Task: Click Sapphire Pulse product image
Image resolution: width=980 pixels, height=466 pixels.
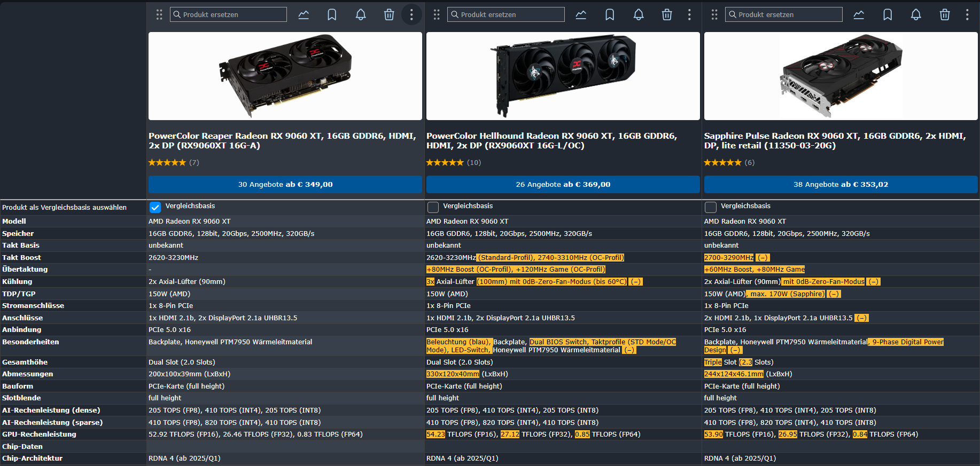Action: coord(841,76)
